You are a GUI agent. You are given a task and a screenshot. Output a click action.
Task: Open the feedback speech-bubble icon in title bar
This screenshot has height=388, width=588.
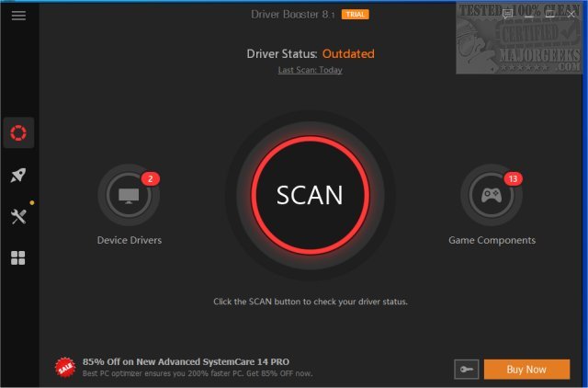point(508,15)
